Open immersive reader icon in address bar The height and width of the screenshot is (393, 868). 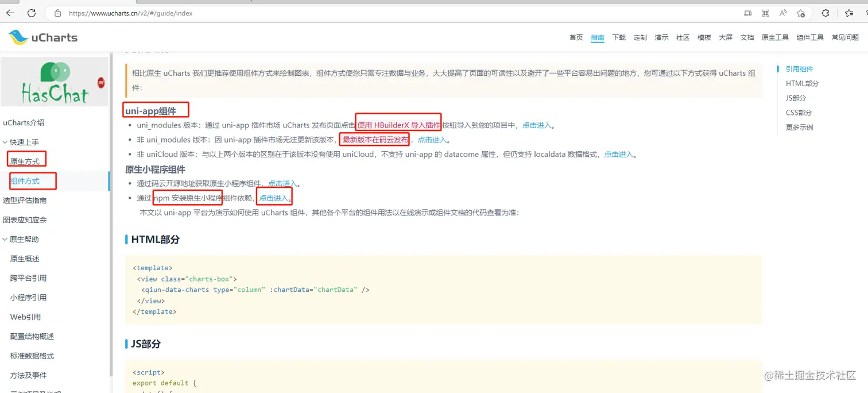pyautogui.click(x=747, y=13)
